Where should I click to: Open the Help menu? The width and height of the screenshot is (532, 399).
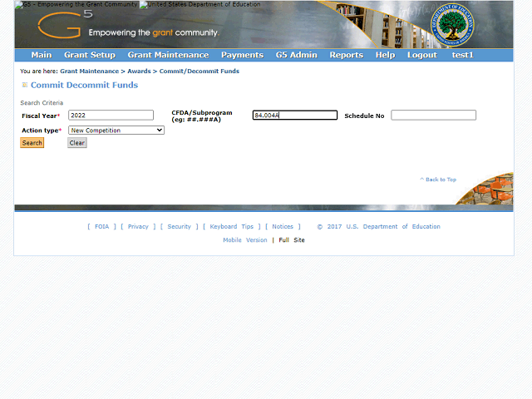pos(385,55)
